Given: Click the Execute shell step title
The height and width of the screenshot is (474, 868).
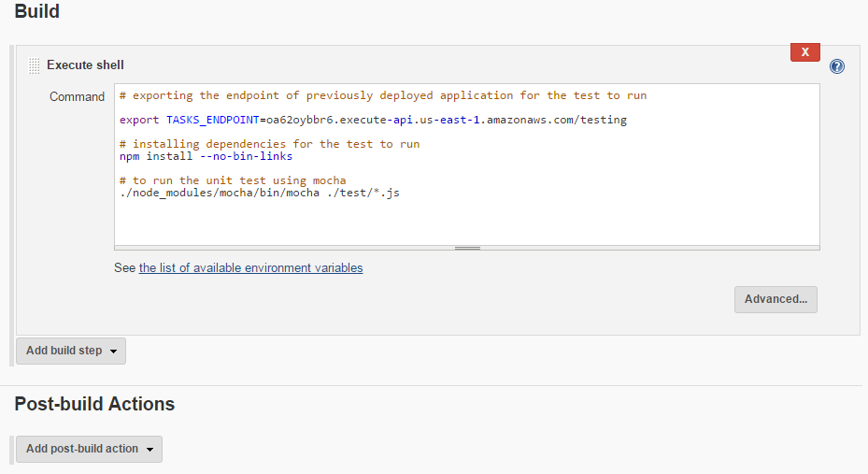Looking at the screenshot, I should click(85, 65).
